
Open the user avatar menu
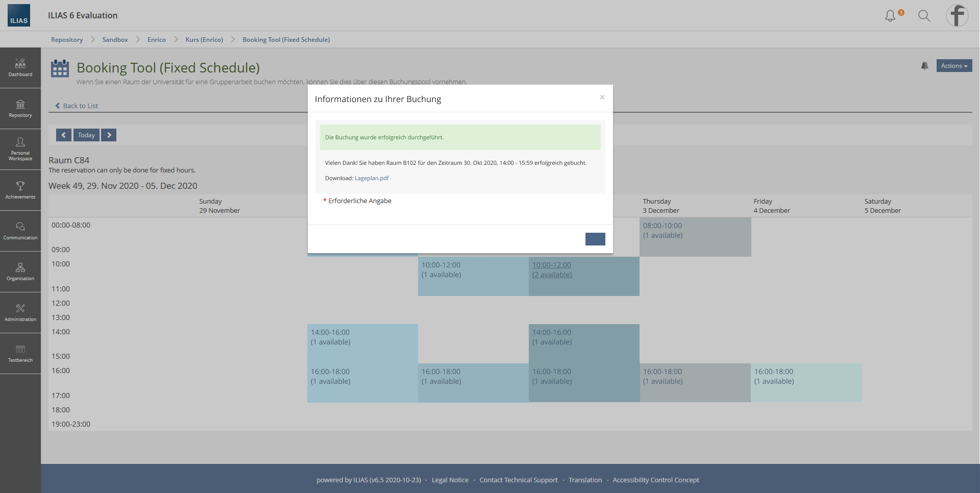click(x=957, y=16)
